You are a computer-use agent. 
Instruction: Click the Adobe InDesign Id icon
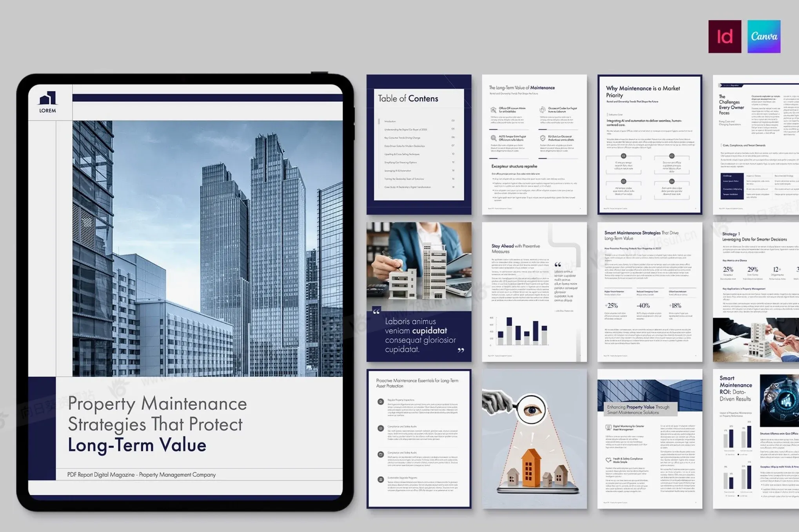[x=725, y=36]
